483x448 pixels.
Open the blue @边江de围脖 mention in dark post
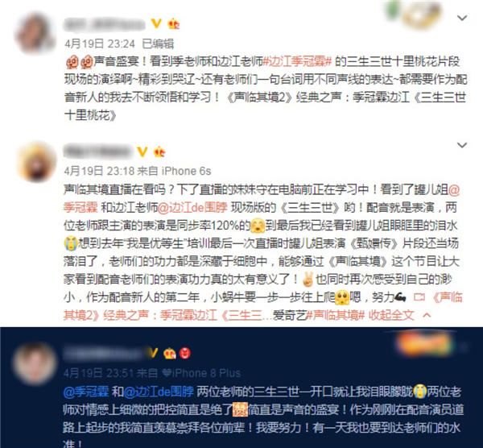(x=159, y=392)
